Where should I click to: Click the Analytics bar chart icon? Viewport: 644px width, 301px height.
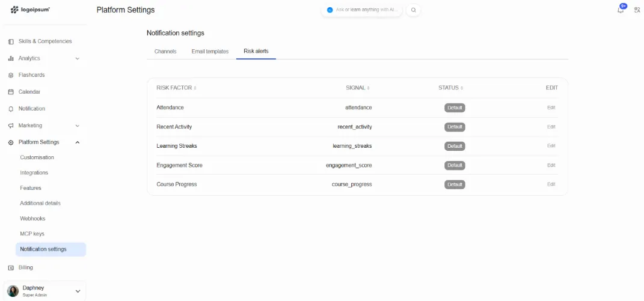[x=11, y=58]
